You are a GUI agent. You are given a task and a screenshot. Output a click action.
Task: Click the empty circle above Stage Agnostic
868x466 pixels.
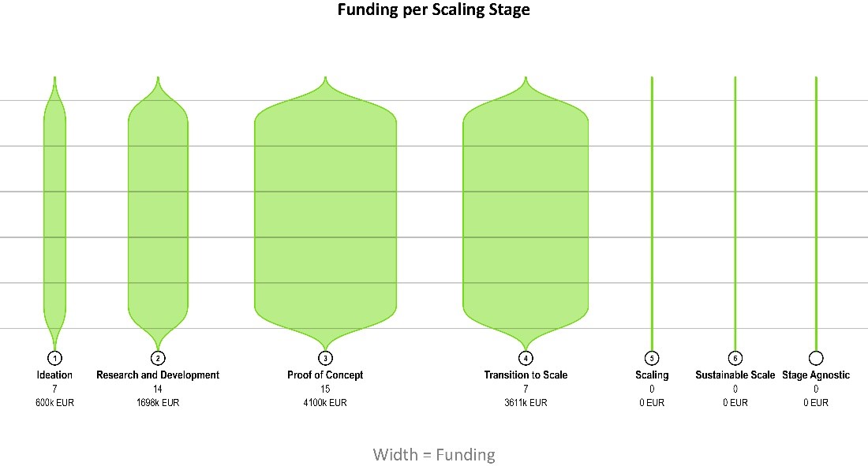(816, 358)
